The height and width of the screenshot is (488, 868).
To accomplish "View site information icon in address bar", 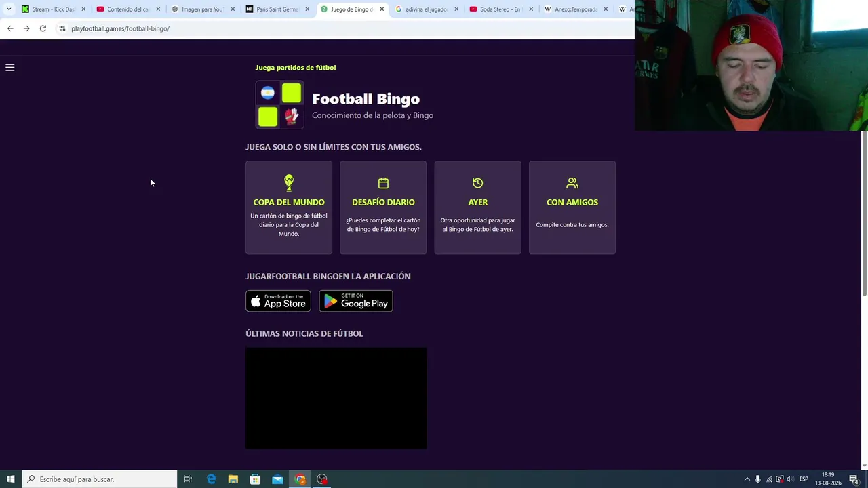I will [x=62, y=28].
